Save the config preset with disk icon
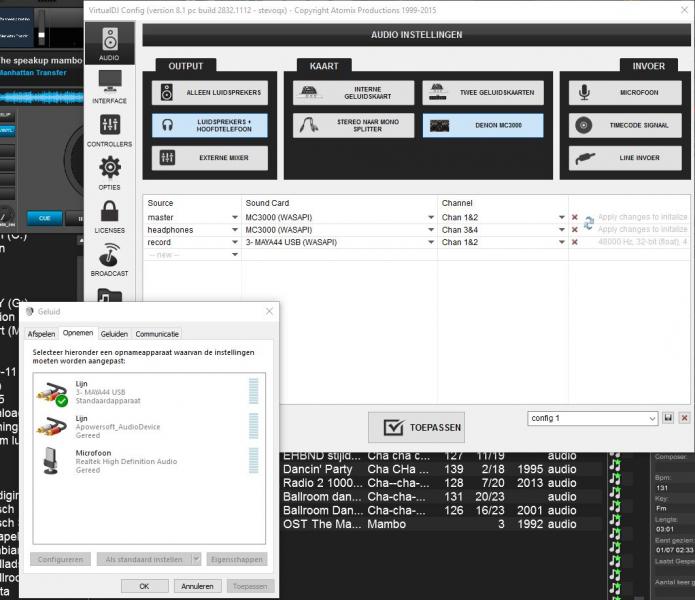This screenshot has height=600, width=695. 668,418
